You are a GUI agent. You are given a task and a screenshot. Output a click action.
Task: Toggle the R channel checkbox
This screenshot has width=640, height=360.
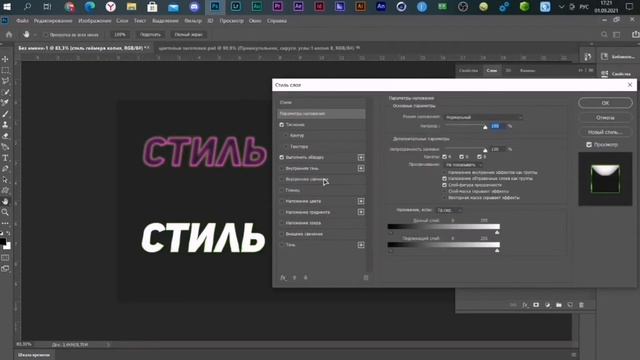[x=444, y=157]
